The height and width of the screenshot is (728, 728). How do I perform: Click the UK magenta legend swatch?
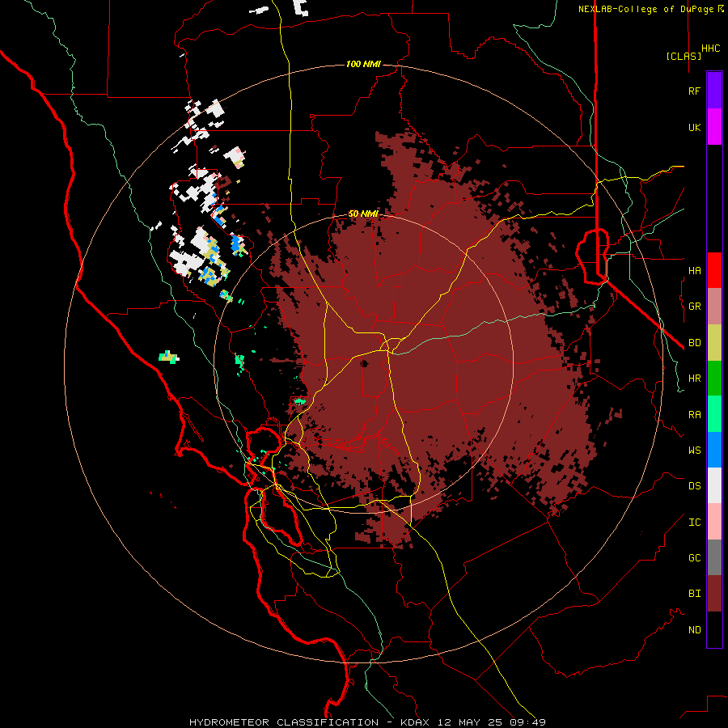[x=714, y=127]
